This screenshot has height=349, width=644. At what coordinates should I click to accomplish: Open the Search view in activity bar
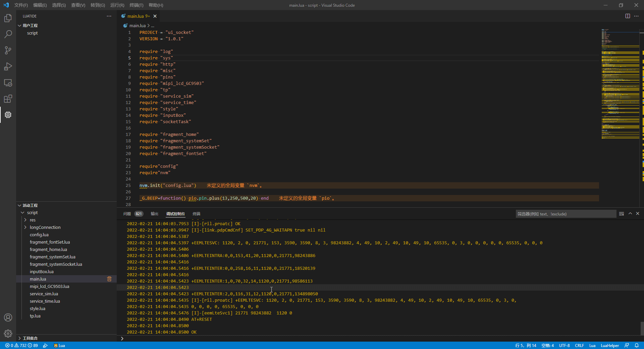click(x=8, y=34)
